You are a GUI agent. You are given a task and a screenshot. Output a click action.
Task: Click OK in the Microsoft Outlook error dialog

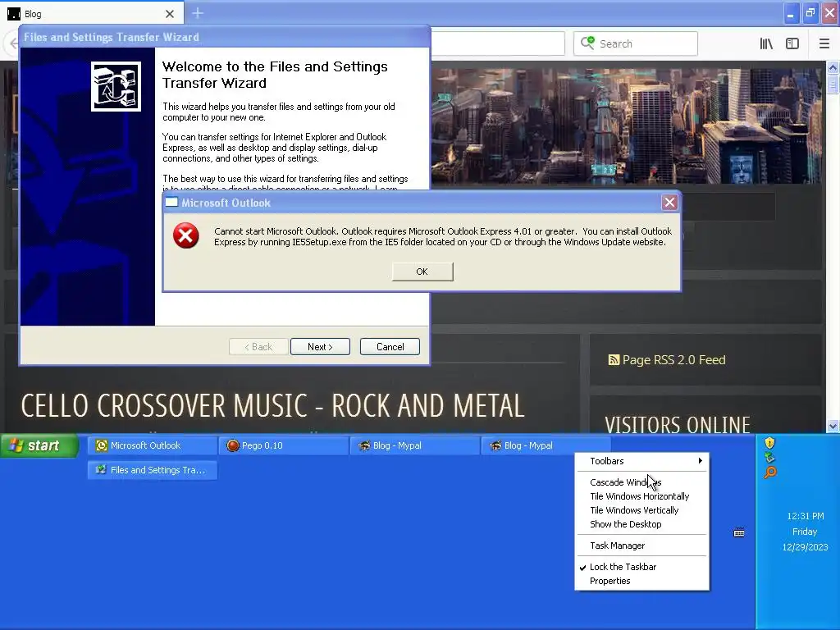422,272
